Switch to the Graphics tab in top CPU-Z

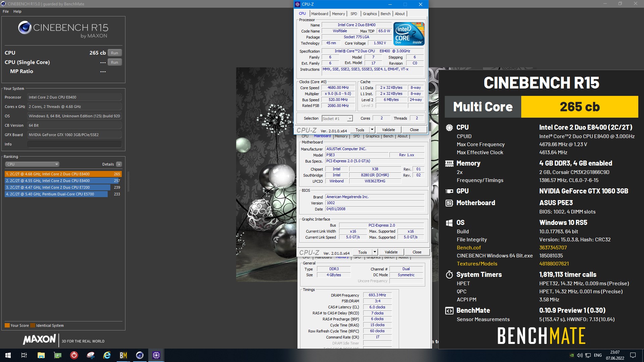pyautogui.click(x=370, y=14)
